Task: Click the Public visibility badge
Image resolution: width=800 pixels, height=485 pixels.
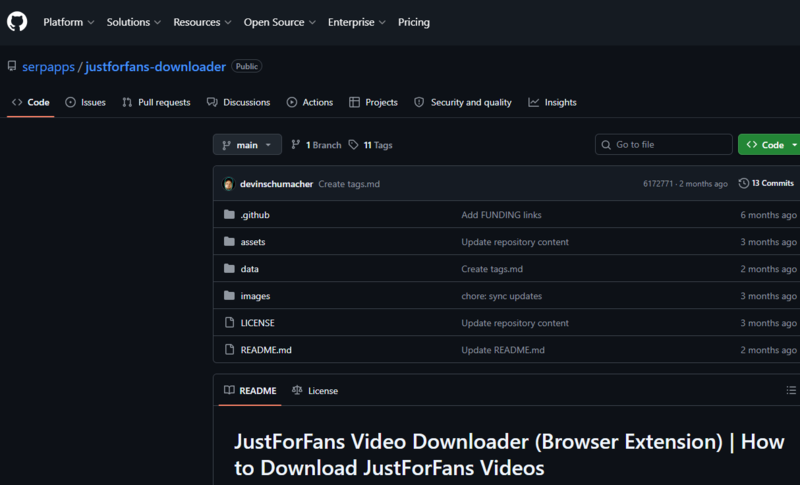Action: tap(247, 67)
